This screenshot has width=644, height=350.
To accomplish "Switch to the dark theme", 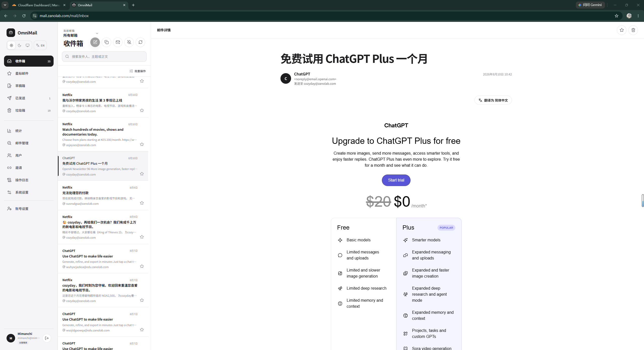I will [20, 45].
